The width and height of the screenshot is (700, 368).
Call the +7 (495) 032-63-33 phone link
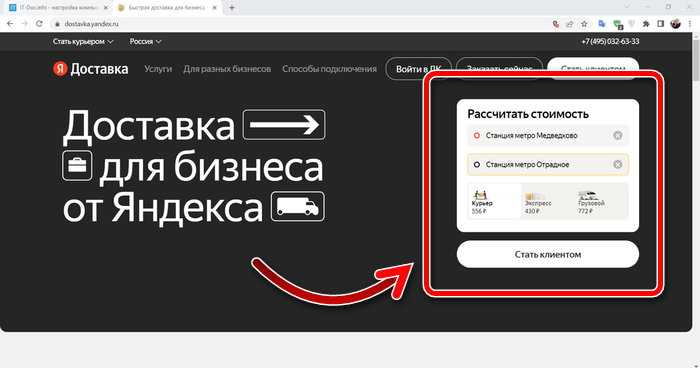point(610,42)
